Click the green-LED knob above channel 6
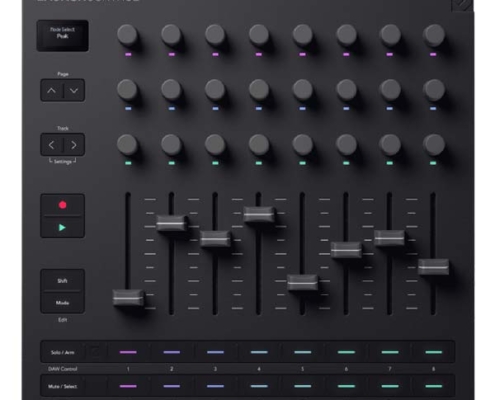Image resolution: width=495 pixels, height=400 pixels. pyautogui.click(x=346, y=144)
